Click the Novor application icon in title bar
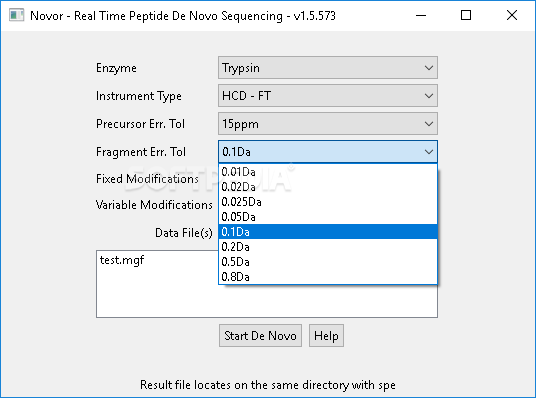The width and height of the screenshot is (536, 398). (x=16, y=15)
